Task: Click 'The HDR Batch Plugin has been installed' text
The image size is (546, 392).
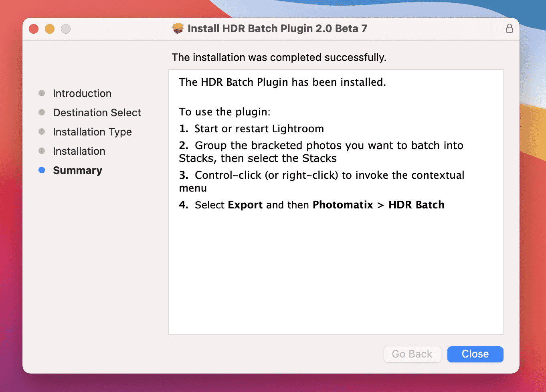Action: [x=282, y=82]
